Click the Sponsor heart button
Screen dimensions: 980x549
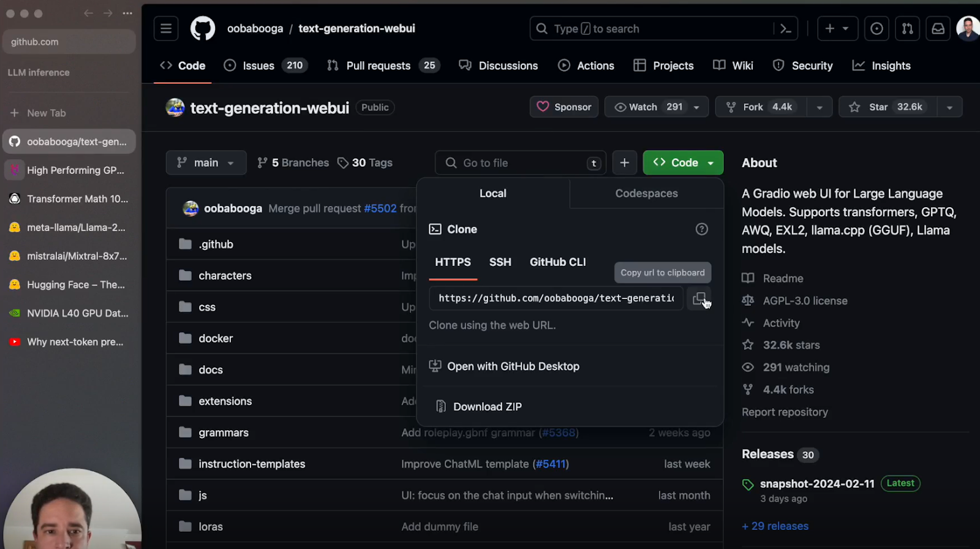(x=564, y=107)
